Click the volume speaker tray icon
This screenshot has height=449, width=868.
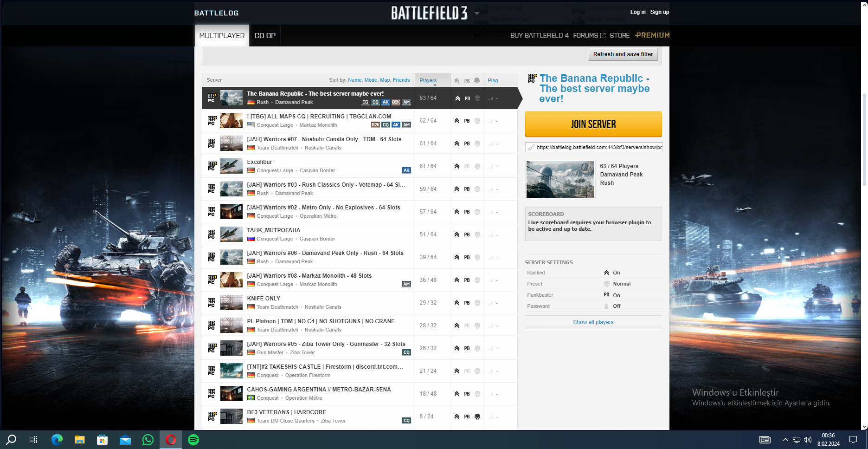click(808, 440)
